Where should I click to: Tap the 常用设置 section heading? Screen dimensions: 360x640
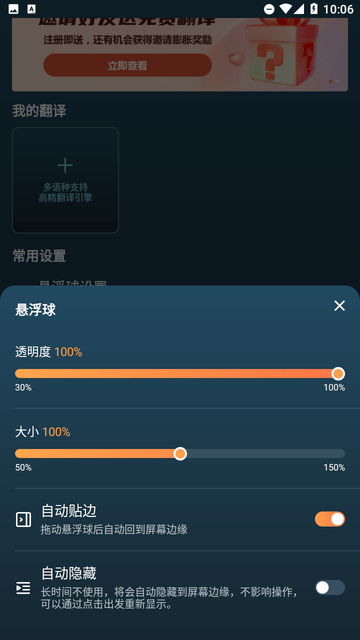(39, 256)
